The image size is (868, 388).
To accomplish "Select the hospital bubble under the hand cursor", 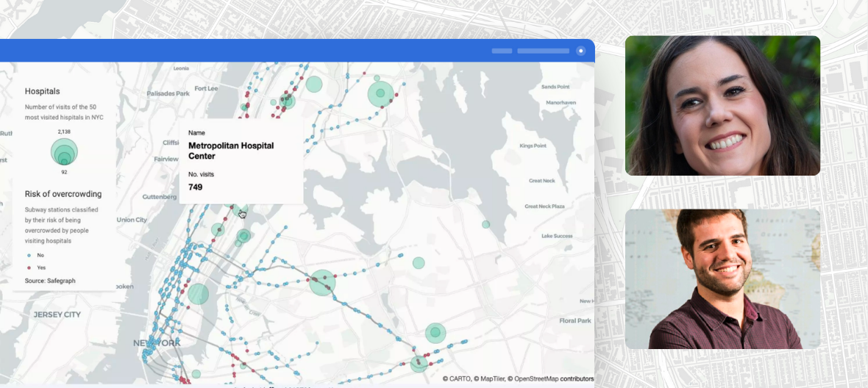I will [x=240, y=212].
